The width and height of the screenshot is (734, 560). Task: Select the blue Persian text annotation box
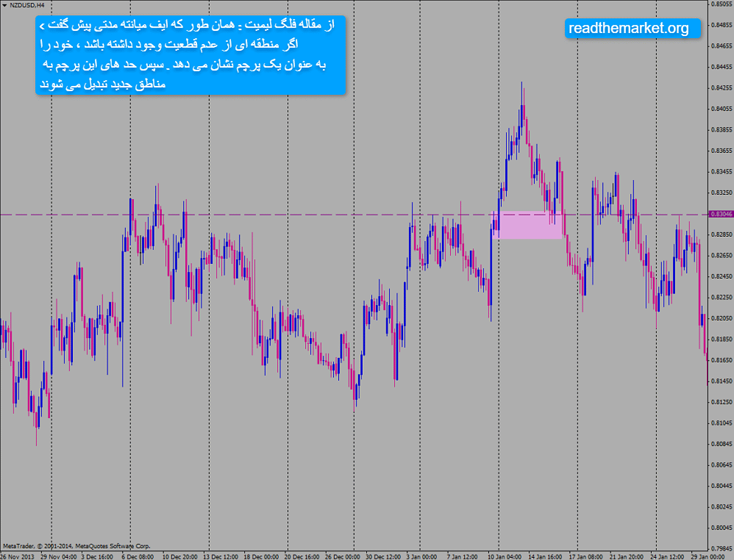(x=190, y=55)
